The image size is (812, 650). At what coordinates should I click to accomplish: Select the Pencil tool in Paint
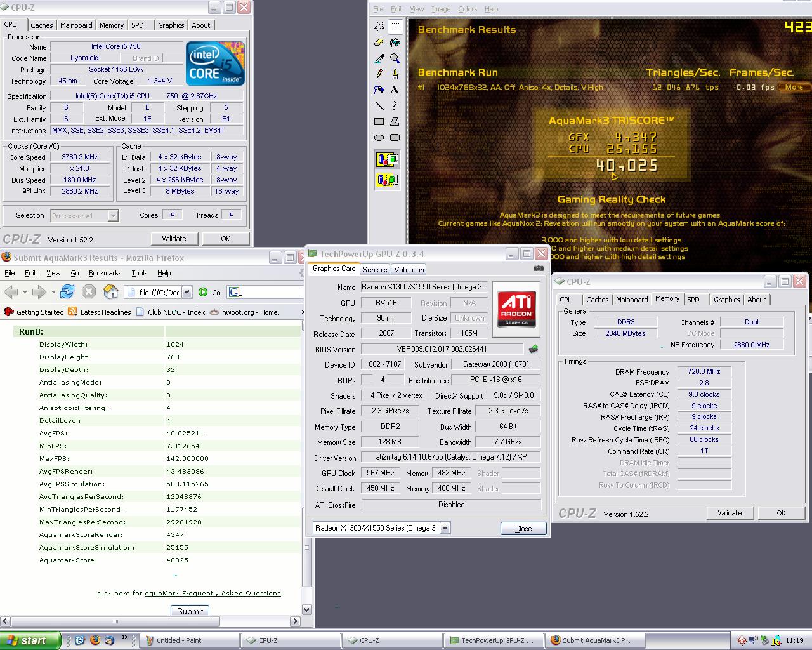click(379, 74)
